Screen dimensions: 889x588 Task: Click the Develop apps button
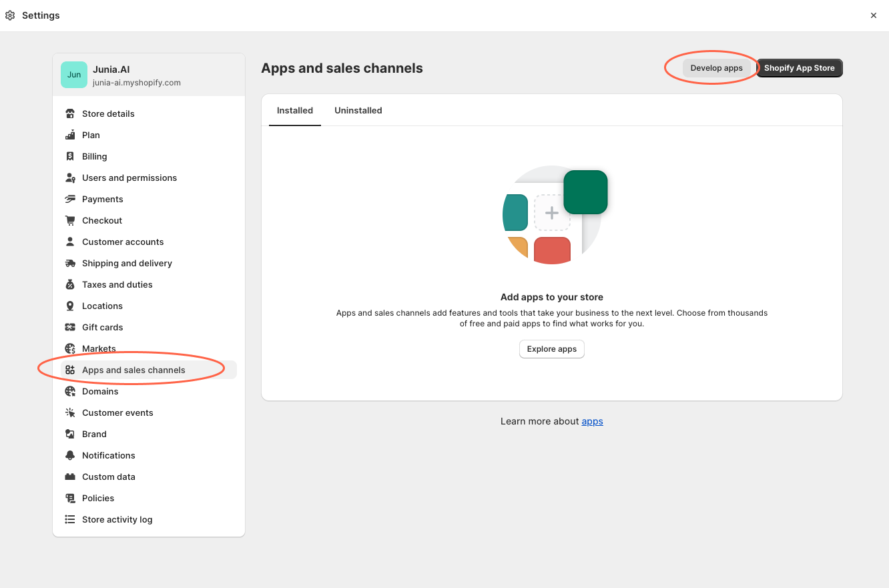click(717, 67)
